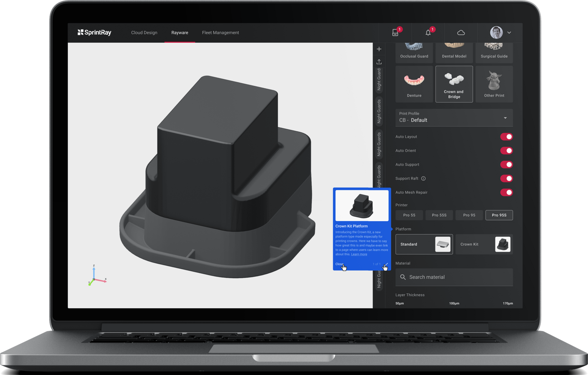The width and height of the screenshot is (588, 375).
Task: Click the cloud status icon
Action: pyautogui.click(x=461, y=32)
